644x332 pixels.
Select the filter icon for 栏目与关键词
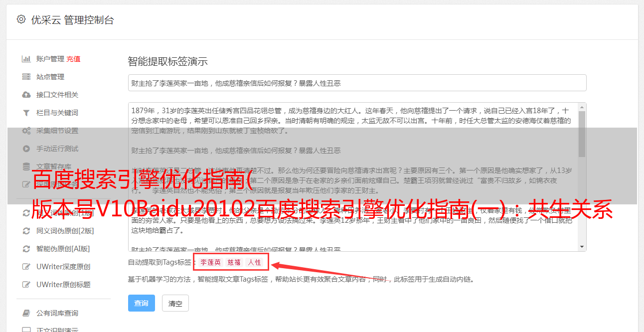tap(26, 113)
